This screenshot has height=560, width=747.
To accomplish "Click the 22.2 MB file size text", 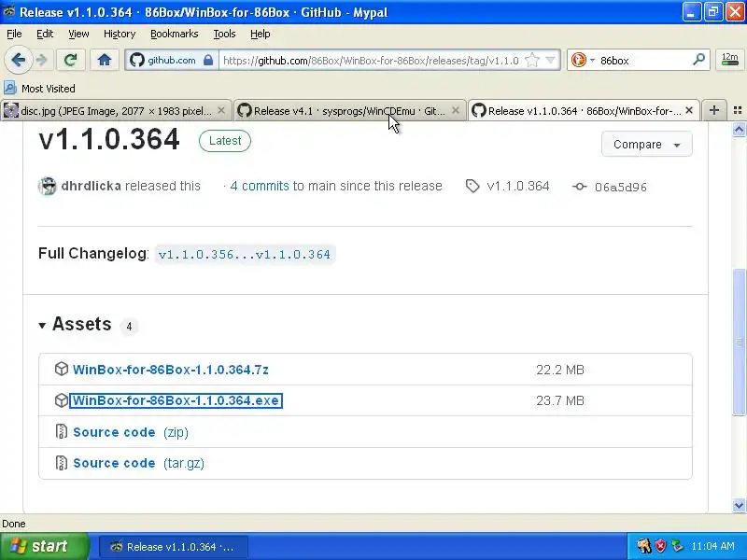I will tap(560, 370).
